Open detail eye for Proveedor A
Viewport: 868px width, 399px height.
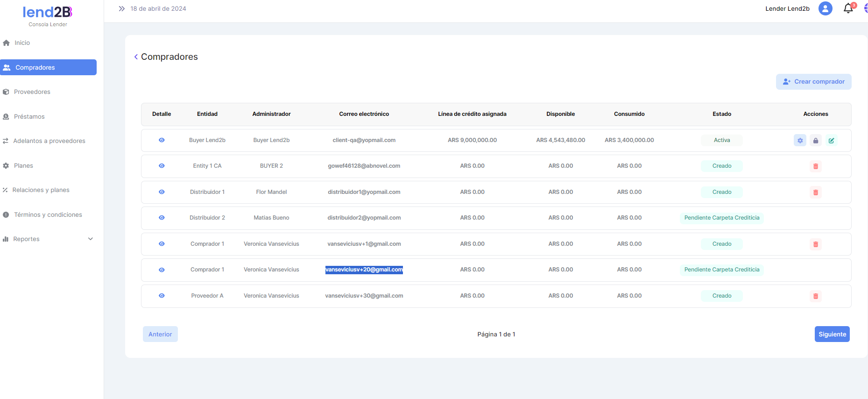[x=162, y=296]
